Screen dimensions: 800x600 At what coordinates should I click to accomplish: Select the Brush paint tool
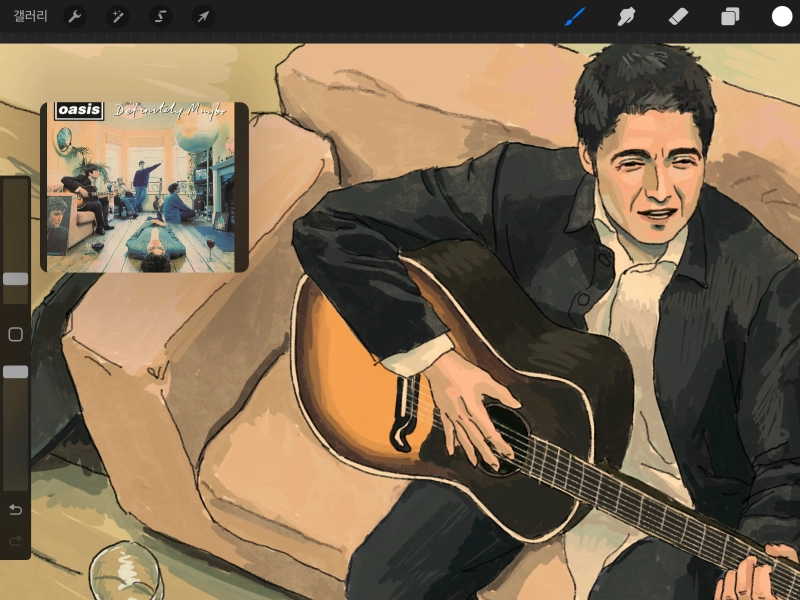(x=575, y=16)
